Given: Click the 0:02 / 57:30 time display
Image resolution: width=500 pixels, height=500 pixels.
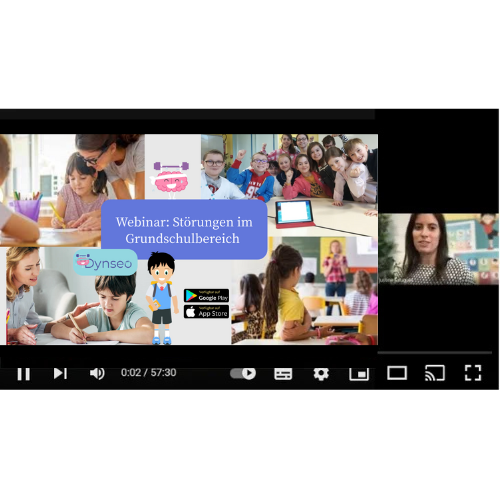Looking at the screenshot, I should pyautogui.click(x=149, y=373).
